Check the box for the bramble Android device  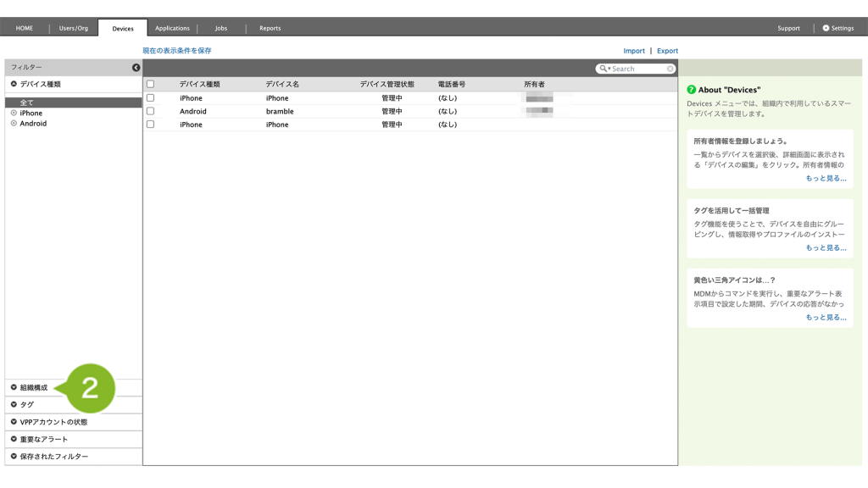[x=151, y=111]
